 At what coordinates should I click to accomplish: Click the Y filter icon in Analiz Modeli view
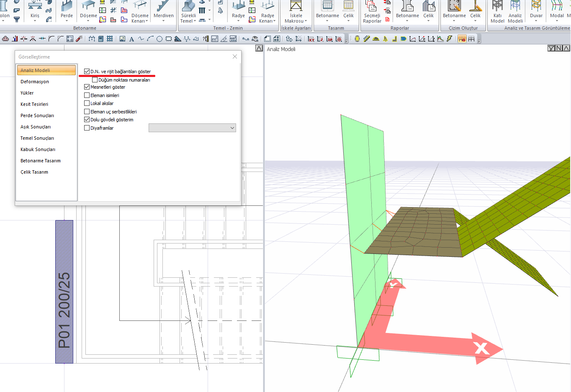[x=551, y=49]
